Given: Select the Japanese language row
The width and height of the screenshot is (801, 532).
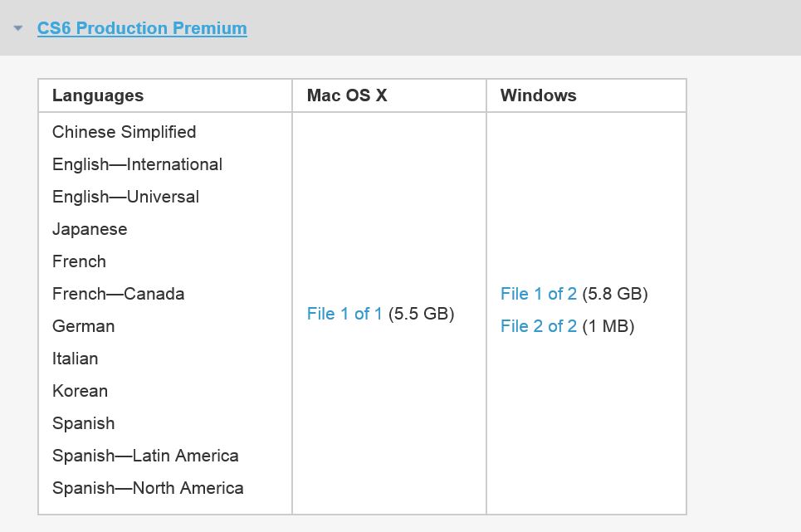Looking at the screenshot, I should click(89, 229).
